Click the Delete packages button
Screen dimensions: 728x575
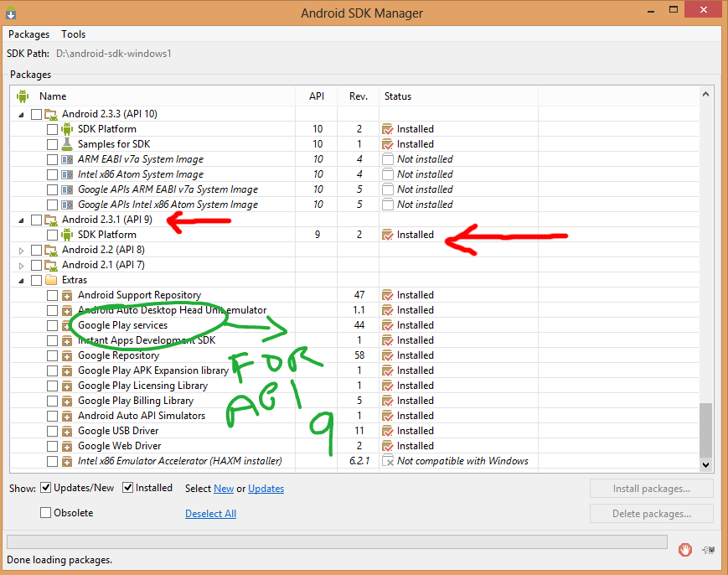652,514
